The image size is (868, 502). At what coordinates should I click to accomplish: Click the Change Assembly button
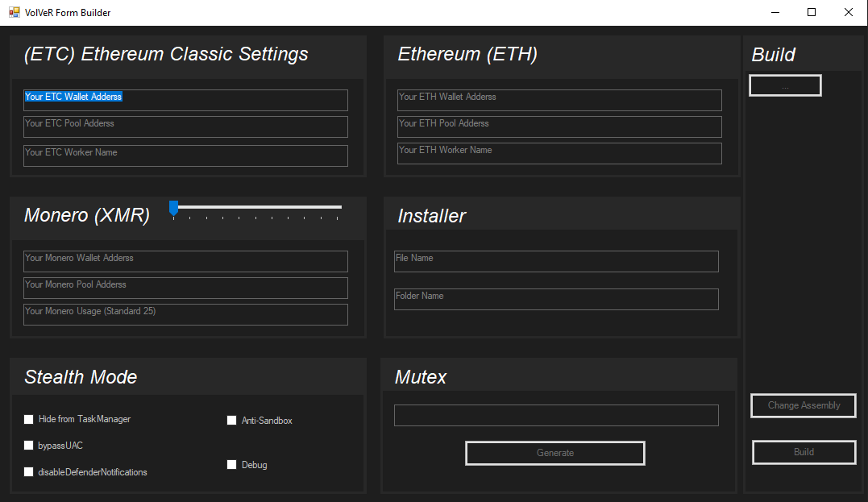point(804,405)
